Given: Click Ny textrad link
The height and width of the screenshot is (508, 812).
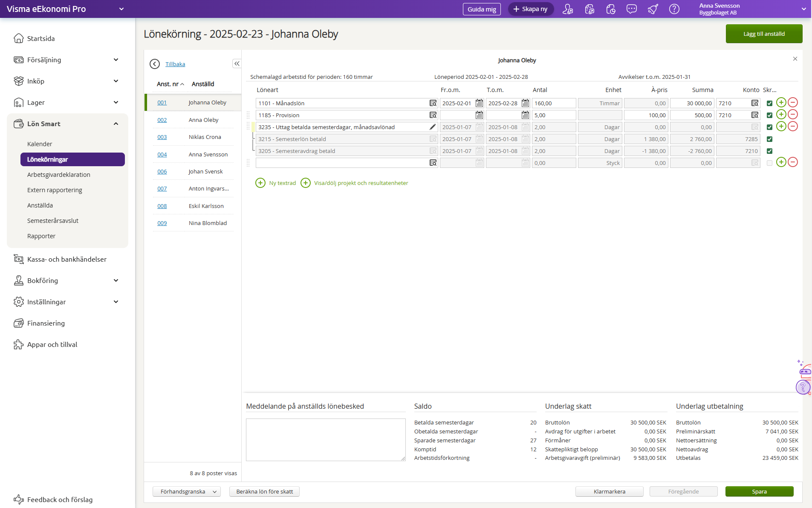Looking at the screenshot, I should [x=282, y=183].
